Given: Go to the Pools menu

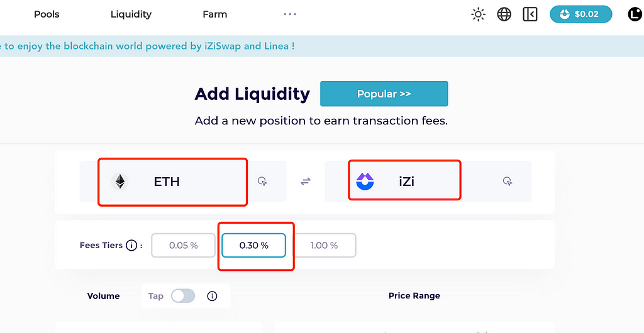Looking at the screenshot, I should point(47,14).
